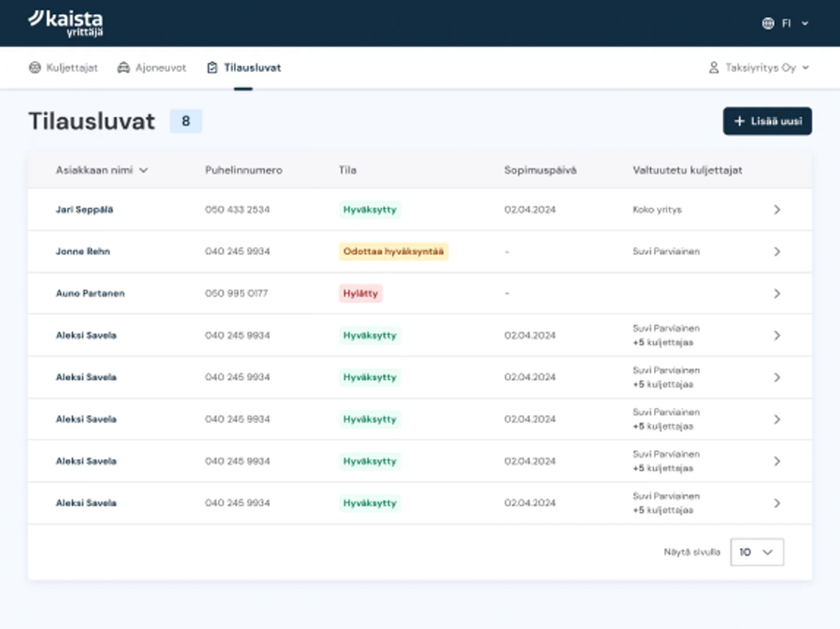
Task: Select customer name Jari Seppälä
Action: point(84,210)
